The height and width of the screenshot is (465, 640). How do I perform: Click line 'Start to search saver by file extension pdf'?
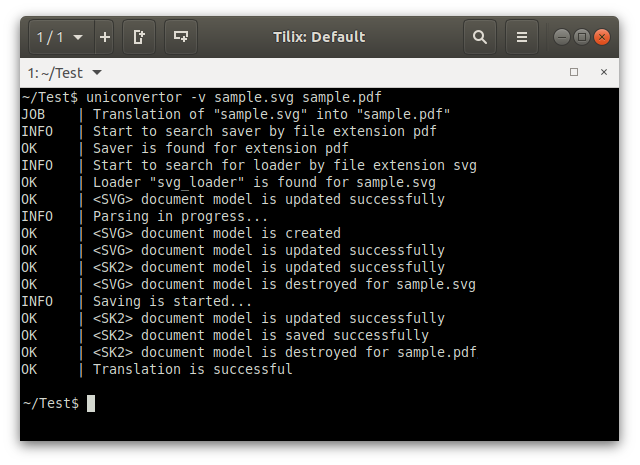coord(264,131)
